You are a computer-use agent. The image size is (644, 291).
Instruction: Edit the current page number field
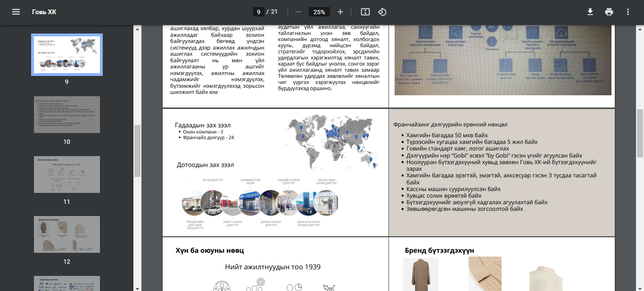(258, 12)
